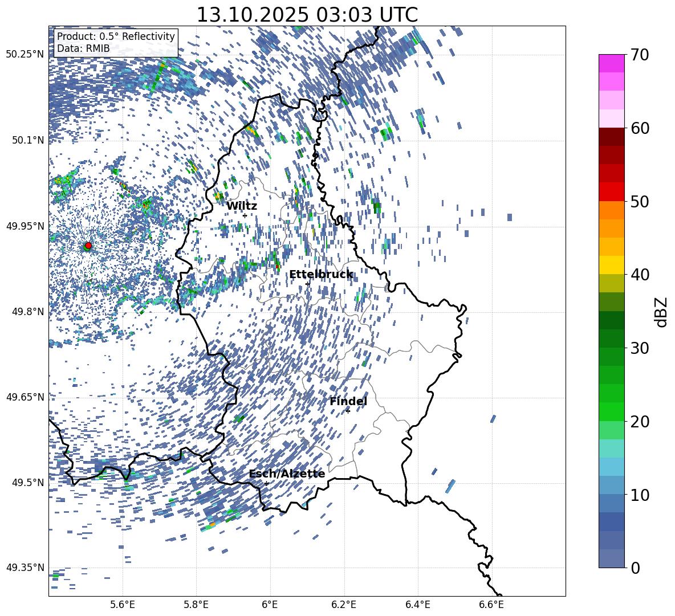Click the Data: RMIB text

point(83,48)
